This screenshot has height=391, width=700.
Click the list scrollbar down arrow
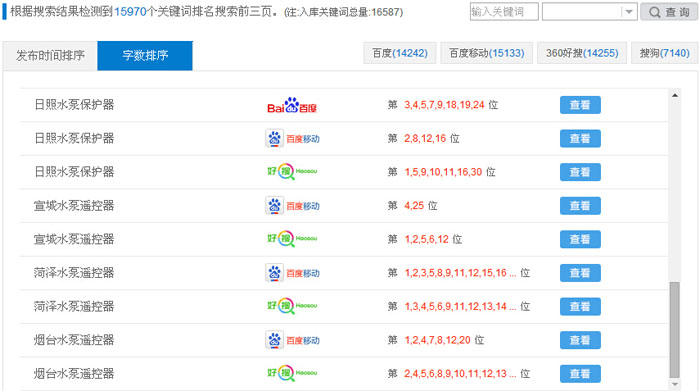pos(675,384)
